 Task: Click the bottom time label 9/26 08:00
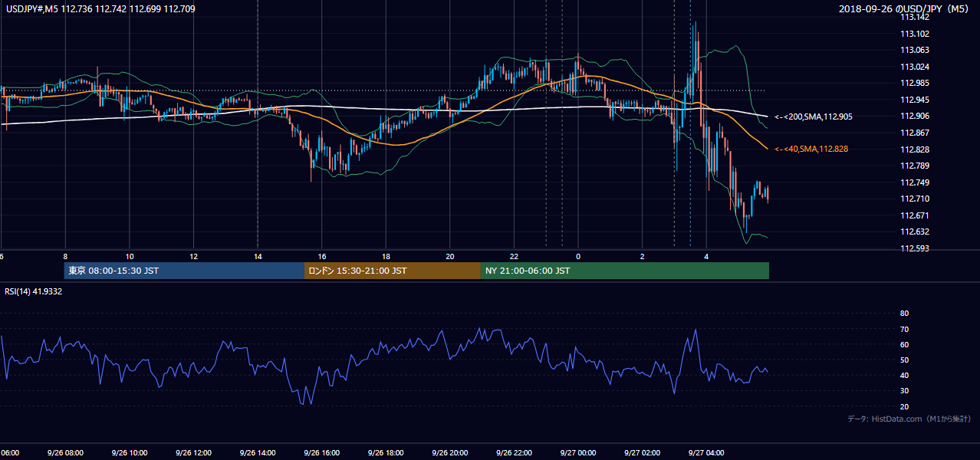65,453
